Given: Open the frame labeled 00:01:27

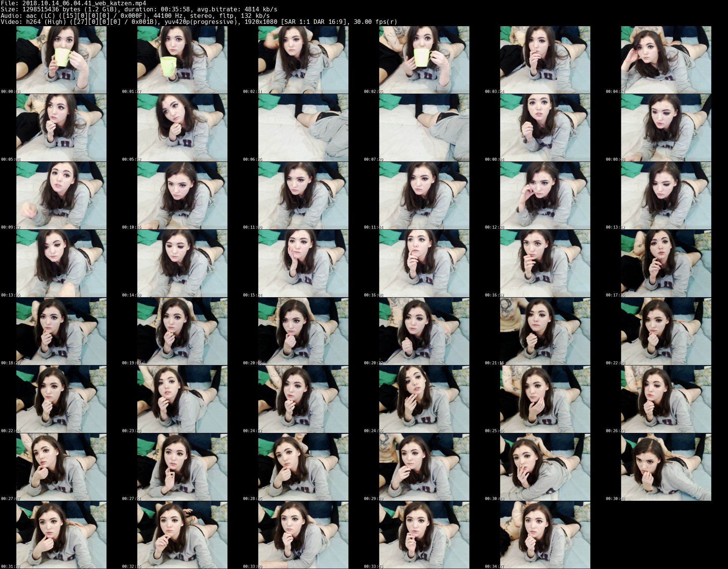Looking at the screenshot, I should [182, 60].
